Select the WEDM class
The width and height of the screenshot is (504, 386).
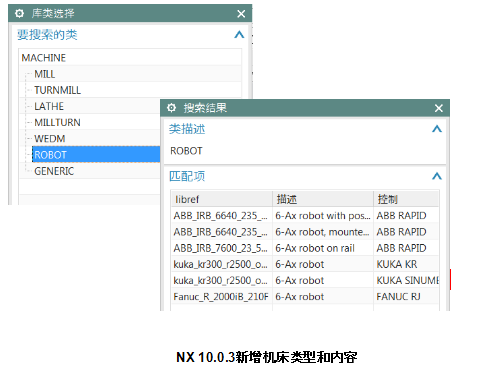[x=50, y=139]
